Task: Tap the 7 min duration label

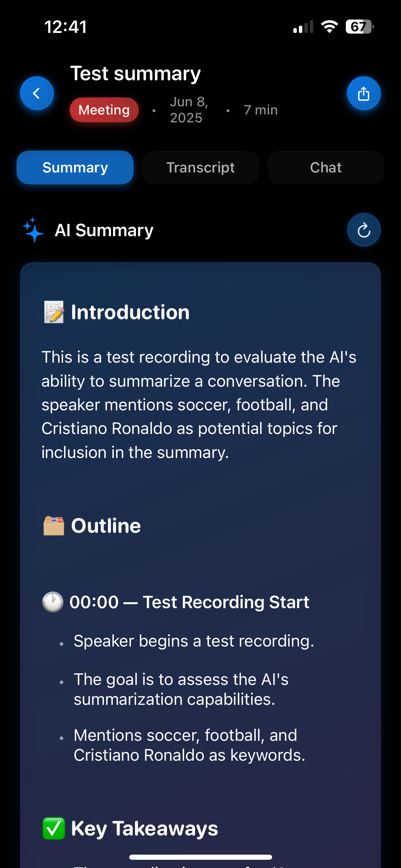Action: (x=261, y=110)
